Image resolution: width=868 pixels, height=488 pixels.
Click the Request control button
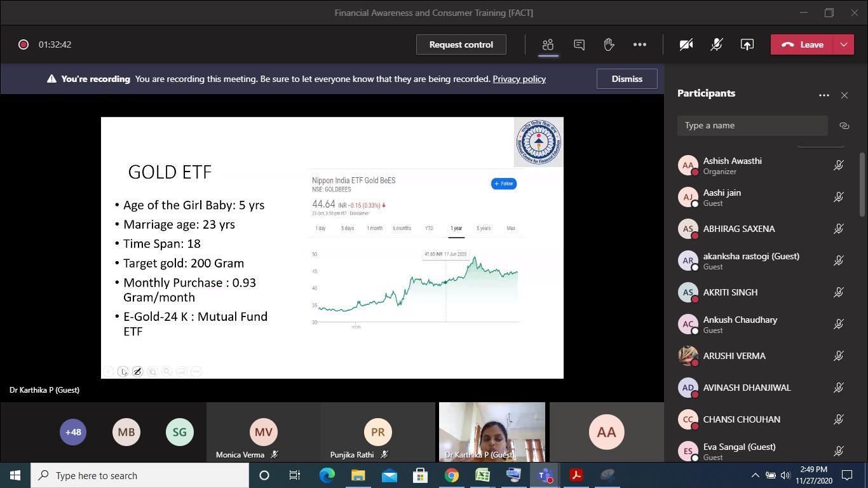461,44
